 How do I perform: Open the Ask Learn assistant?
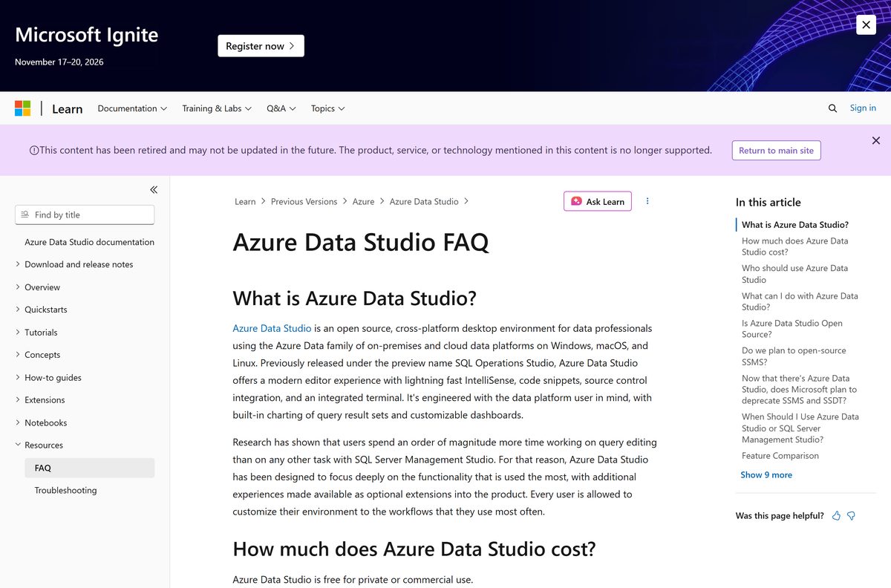(x=598, y=201)
